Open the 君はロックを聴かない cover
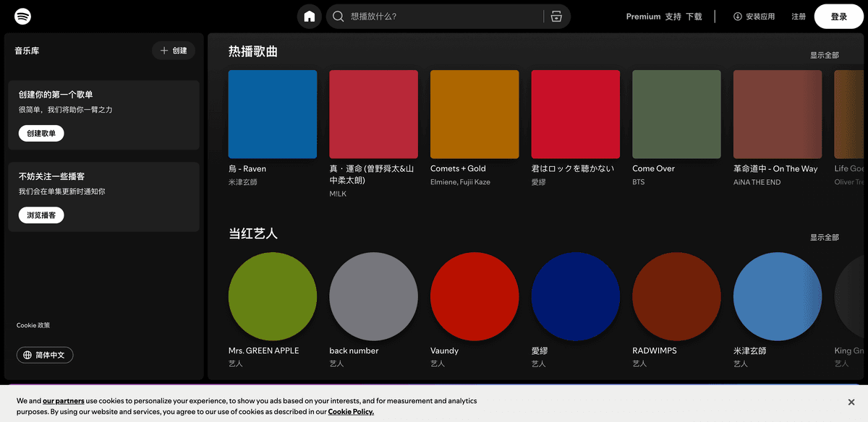This screenshot has width=868, height=422. click(x=576, y=114)
